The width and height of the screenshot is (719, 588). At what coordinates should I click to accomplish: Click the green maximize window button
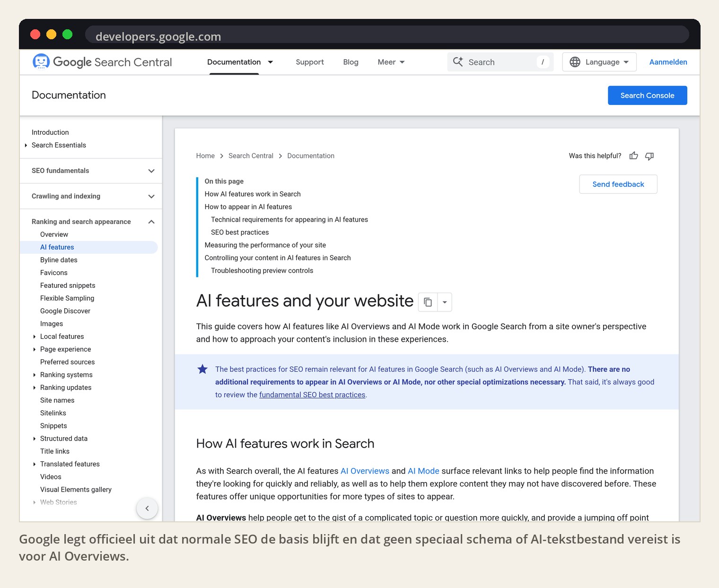point(68,34)
